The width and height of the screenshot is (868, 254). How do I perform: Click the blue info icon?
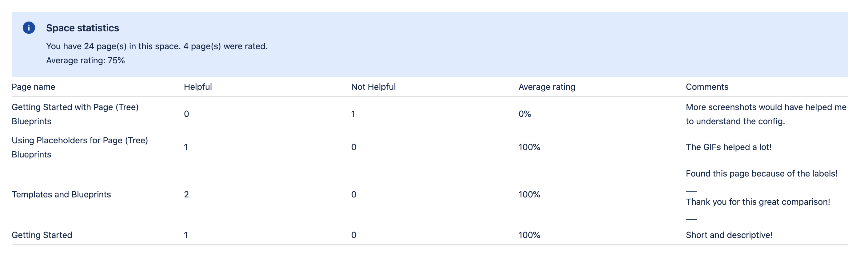pos(29,28)
